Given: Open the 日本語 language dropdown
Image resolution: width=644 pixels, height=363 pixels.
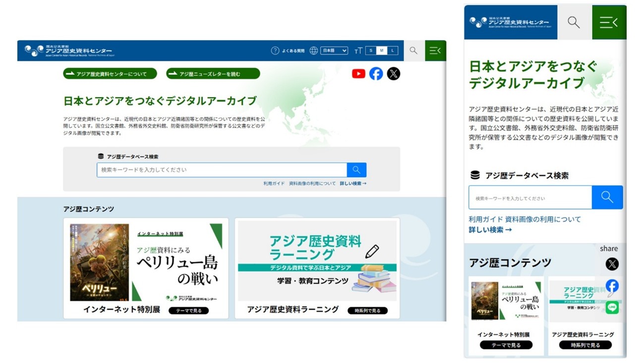Looking at the screenshot, I should click(334, 51).
